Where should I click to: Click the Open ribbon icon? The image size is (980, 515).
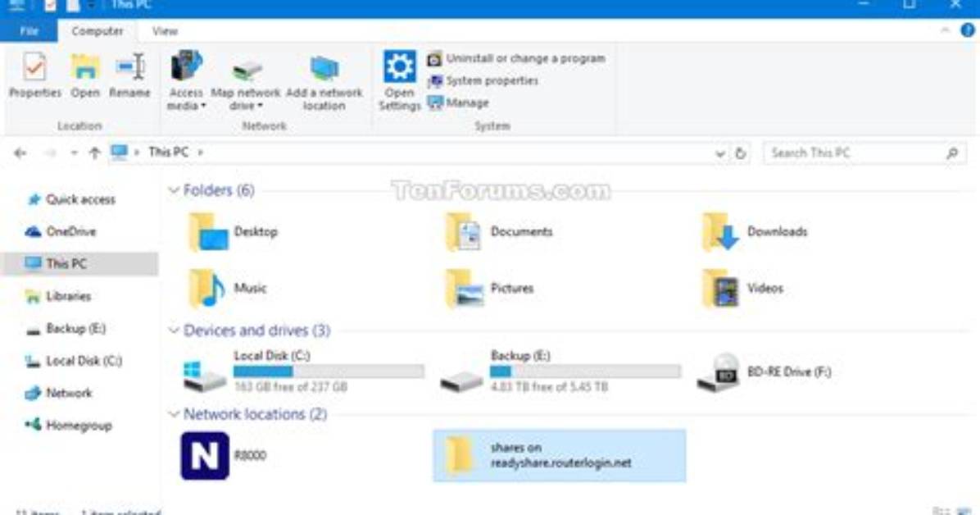pyautogui.click(x=85, y=75)
